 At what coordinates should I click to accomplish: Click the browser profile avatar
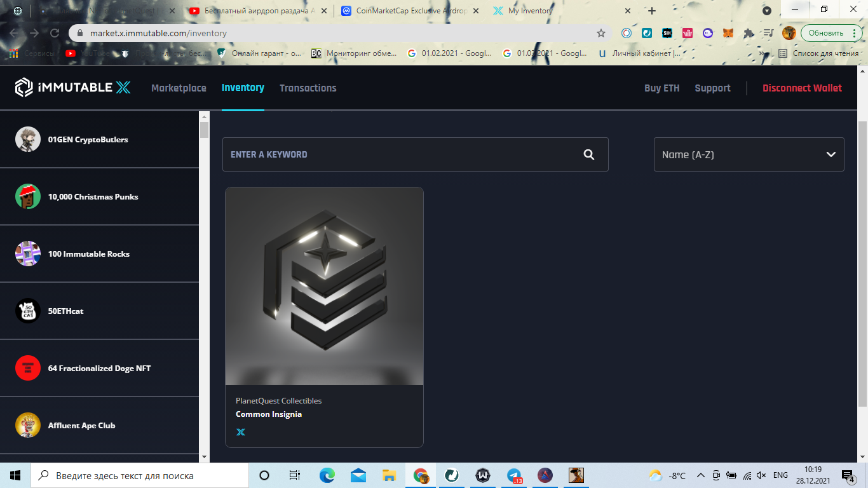[x=789, y=33]
